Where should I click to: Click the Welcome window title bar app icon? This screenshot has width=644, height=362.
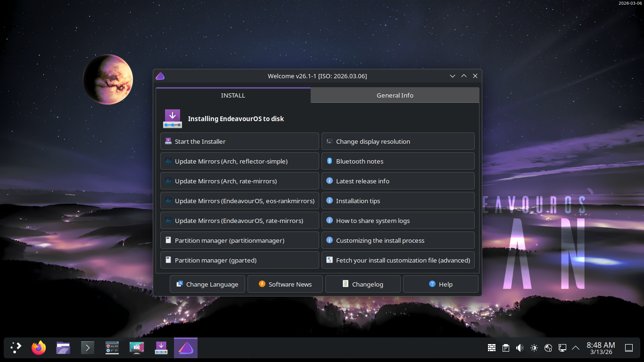pos(160,76)
